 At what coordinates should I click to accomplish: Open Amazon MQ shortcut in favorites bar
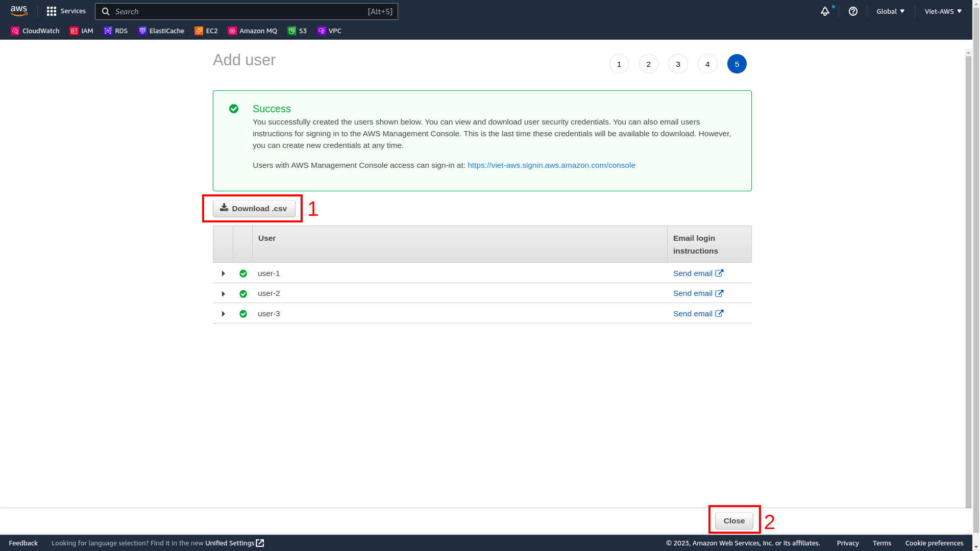(x=252, y=31)
